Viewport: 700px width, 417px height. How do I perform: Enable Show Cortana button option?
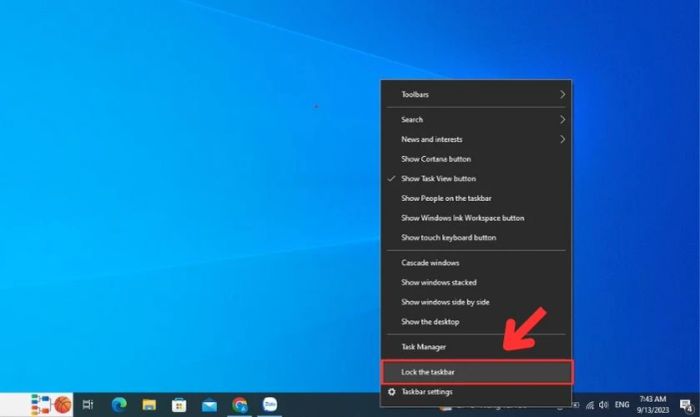436,159
